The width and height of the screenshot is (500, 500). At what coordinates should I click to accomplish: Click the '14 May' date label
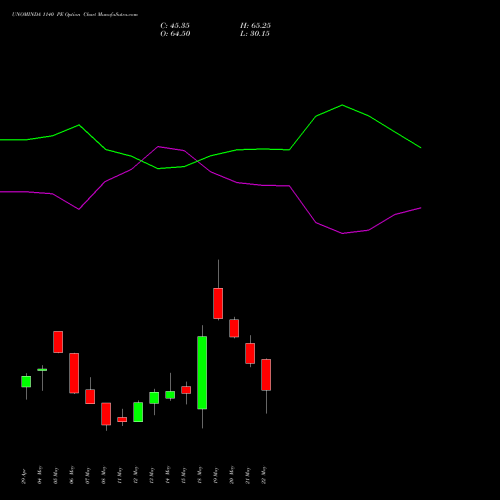(x=168, y=475)
